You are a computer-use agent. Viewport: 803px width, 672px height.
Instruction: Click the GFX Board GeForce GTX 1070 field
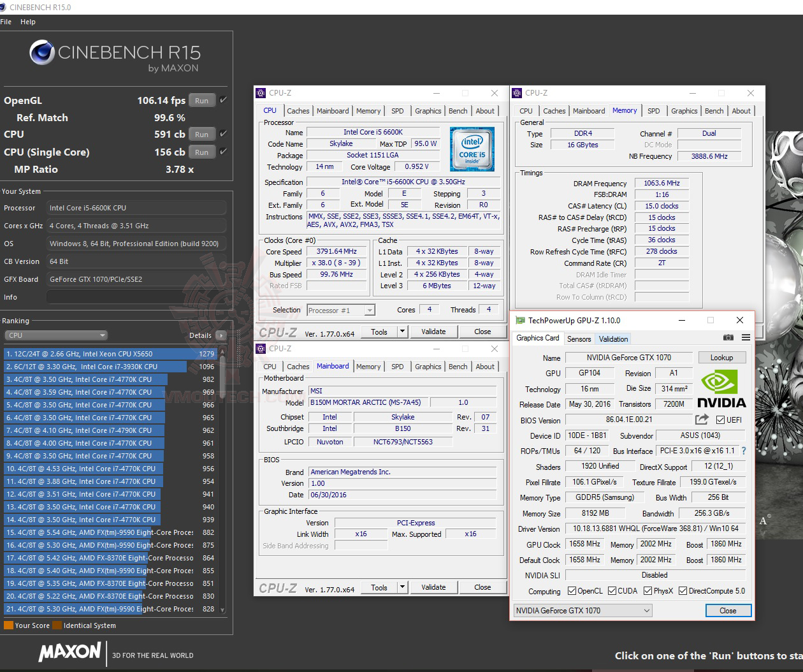(x=136, y=279)
